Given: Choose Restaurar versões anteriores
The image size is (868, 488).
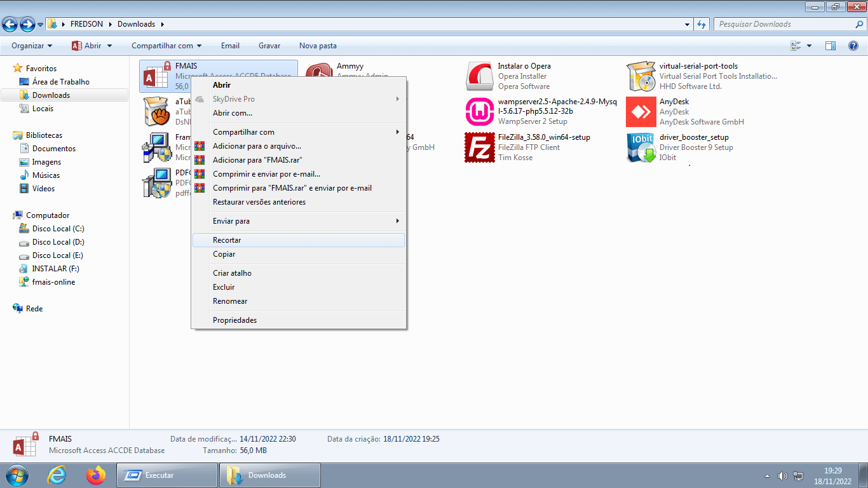Looking at the screenshot, I should coord(299,202).
